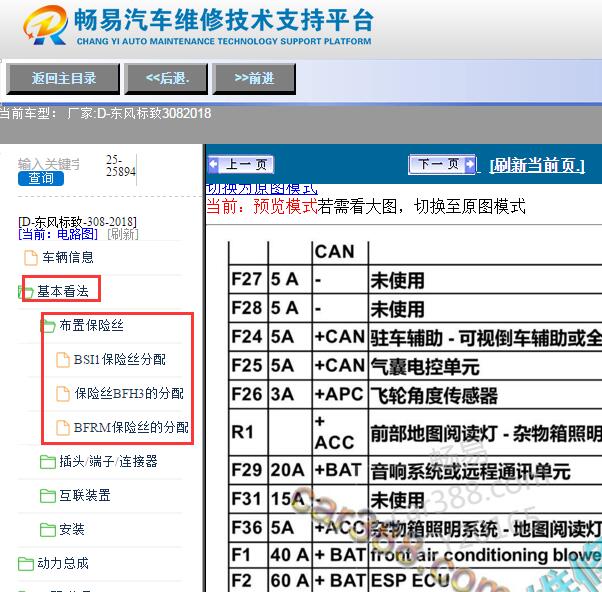Select the R1 row cell
This screenshot has width=602, height=592.
pyautogui.click(x=248, y=432)
